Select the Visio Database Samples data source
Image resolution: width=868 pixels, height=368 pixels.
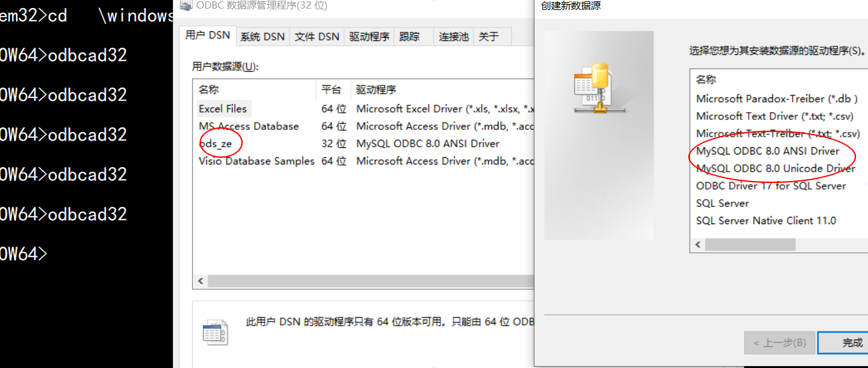(x=257, y=160)
